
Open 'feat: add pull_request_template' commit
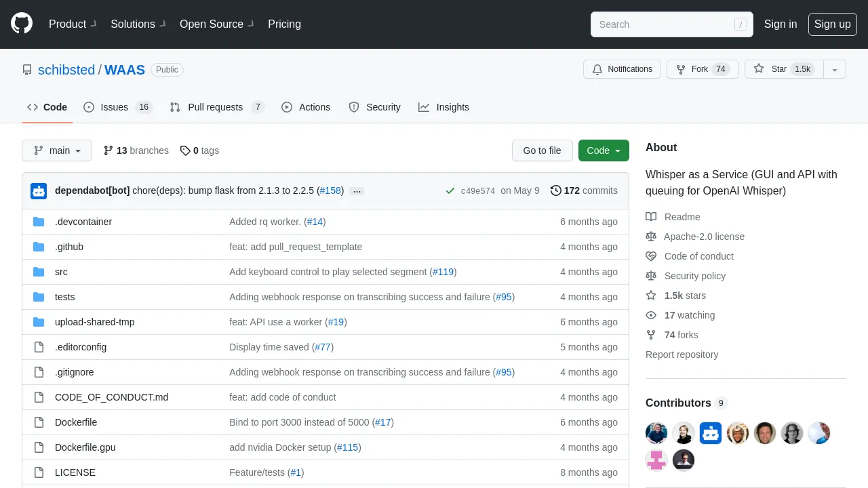[296, 247]
